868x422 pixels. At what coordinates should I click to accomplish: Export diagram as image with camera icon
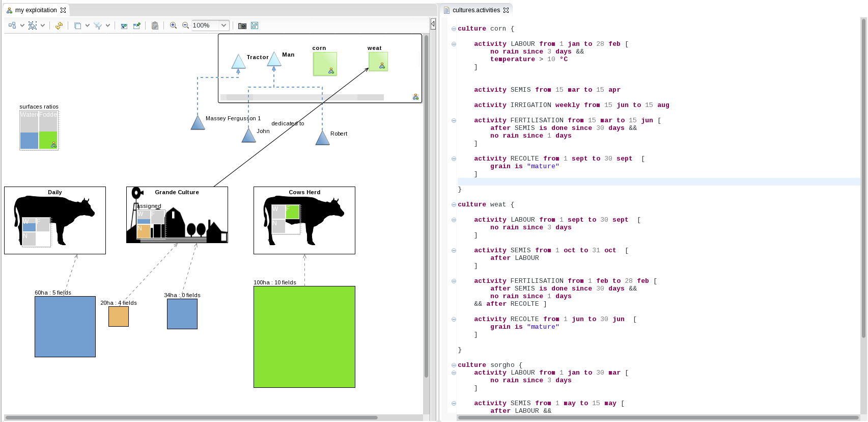coord(242,25)
